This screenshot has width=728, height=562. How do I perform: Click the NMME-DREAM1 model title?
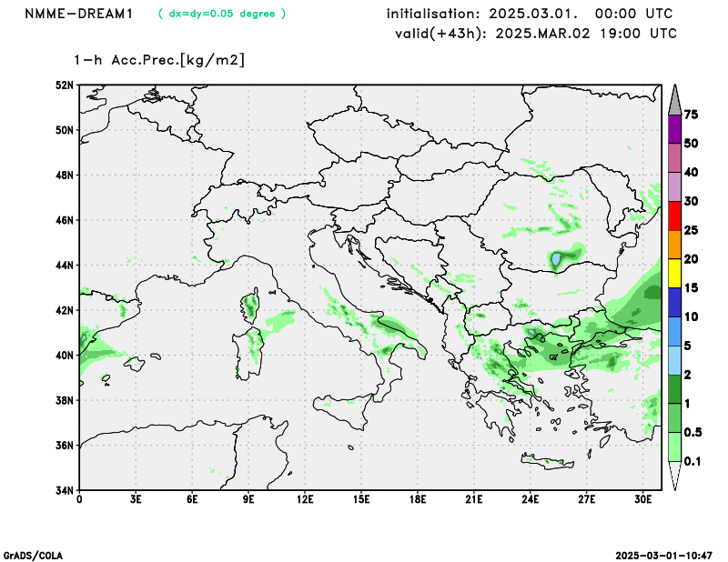click(x=79, y=14)
